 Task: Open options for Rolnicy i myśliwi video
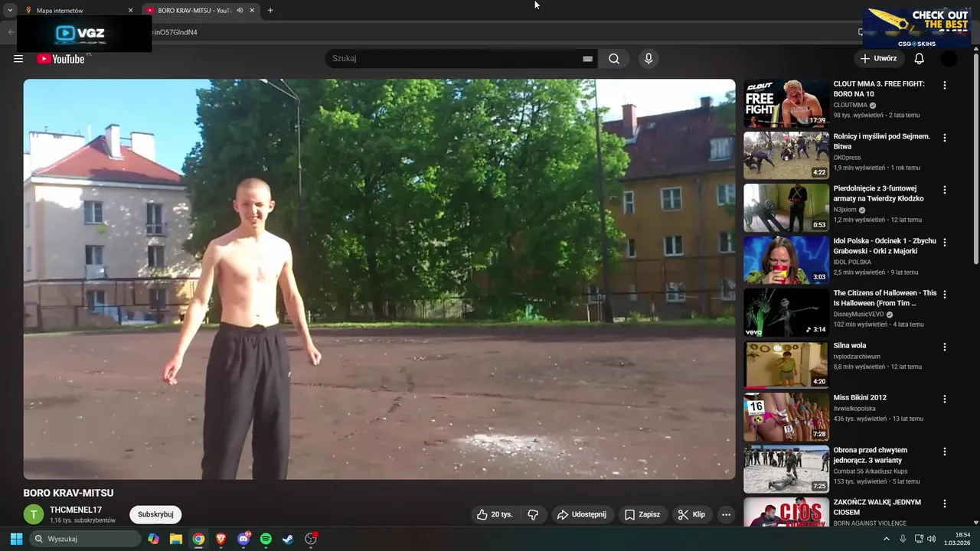pos(945,138)
